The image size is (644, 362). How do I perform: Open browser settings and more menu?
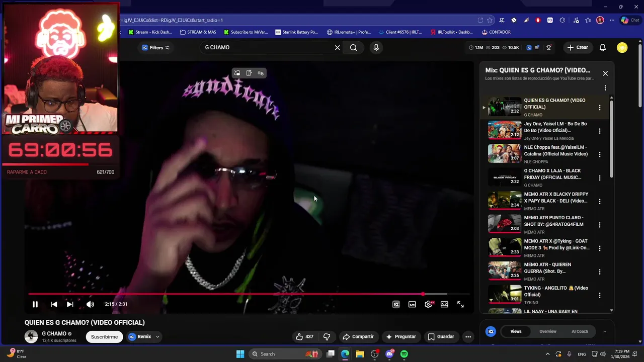[612, 20]
